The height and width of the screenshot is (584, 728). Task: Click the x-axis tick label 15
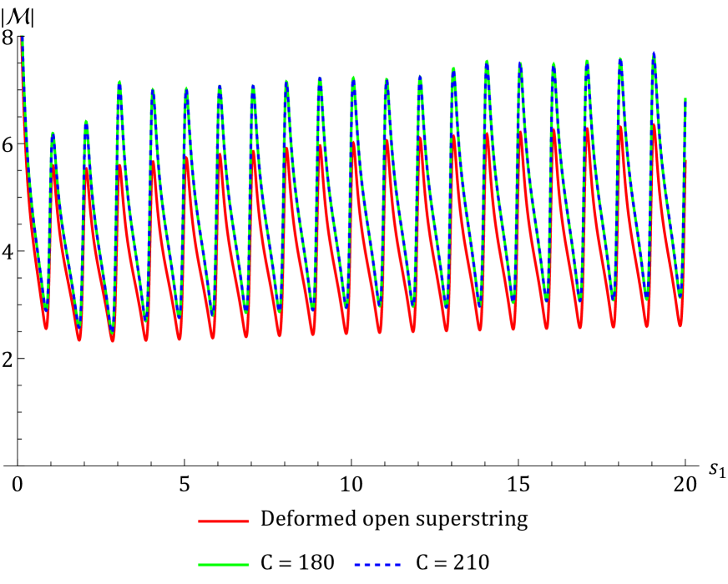[x=518, y=484]
